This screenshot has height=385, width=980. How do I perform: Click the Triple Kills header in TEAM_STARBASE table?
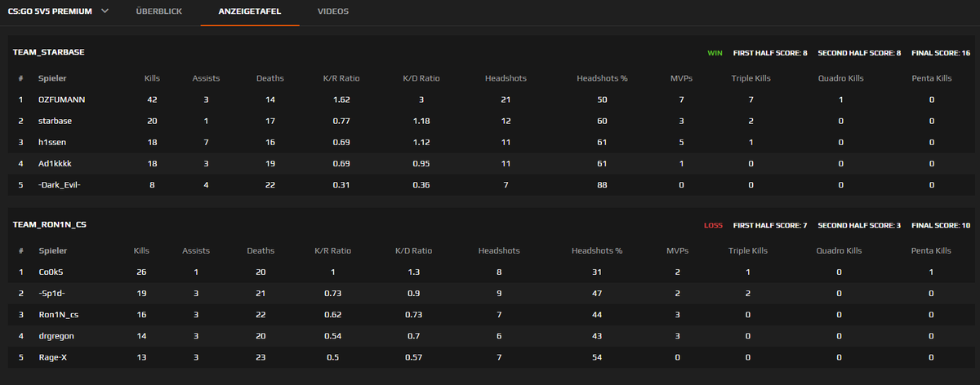point(751,78)
